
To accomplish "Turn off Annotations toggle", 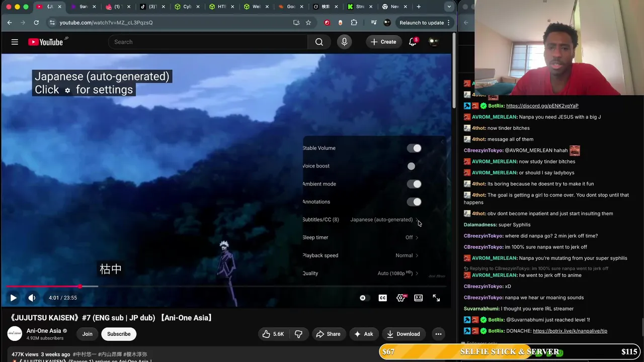I will 414,202.
